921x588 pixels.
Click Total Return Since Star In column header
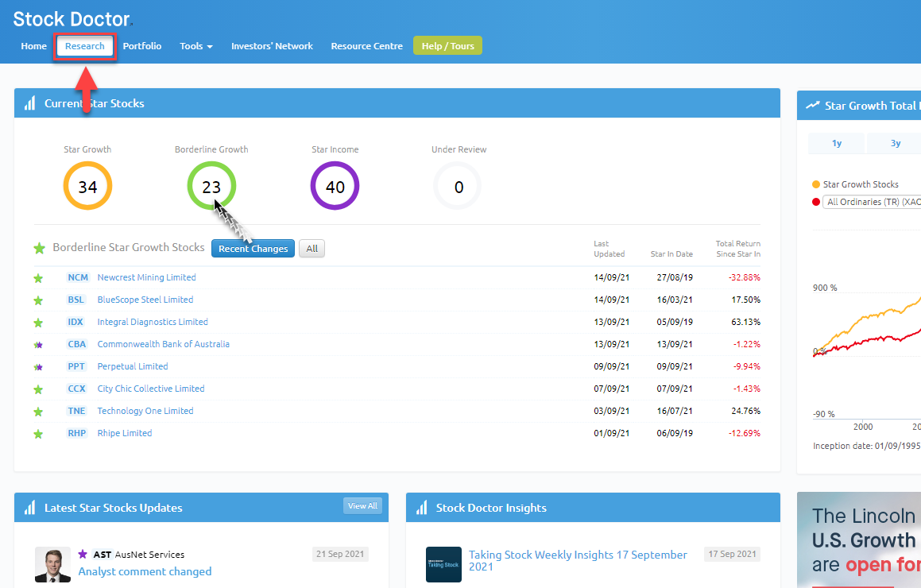click(x=737, y=249)
